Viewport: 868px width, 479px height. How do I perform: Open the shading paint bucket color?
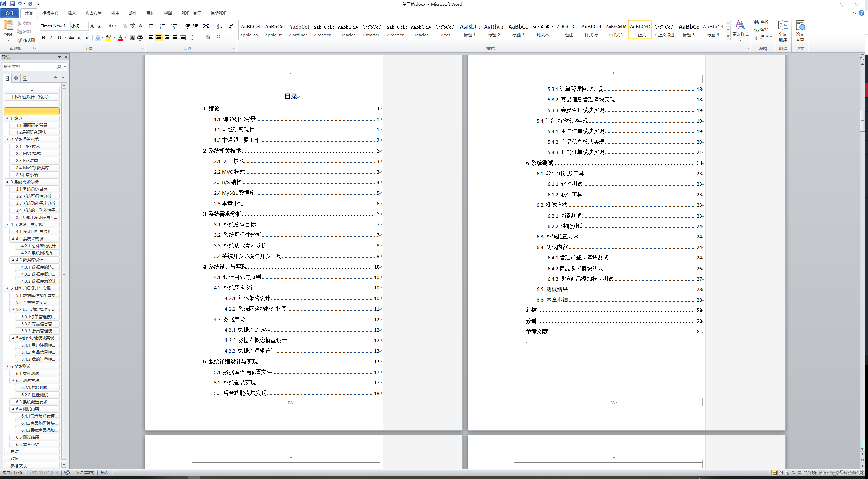pos(208,37)
